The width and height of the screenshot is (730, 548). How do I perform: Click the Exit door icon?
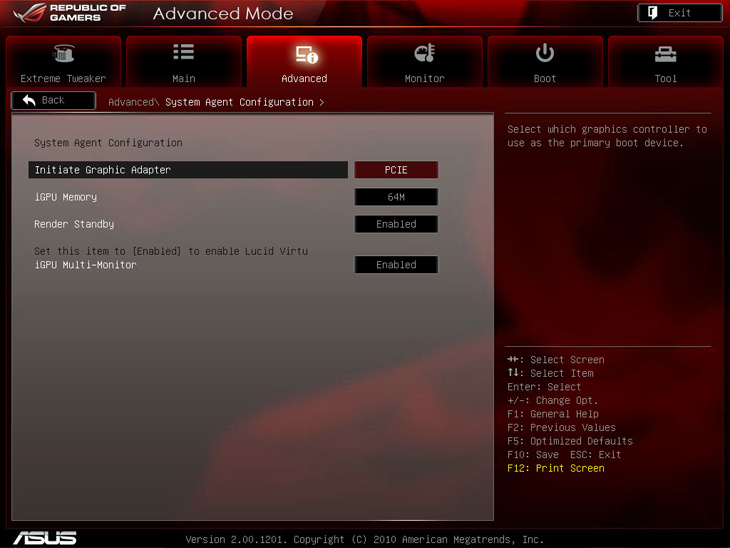pos(653,13)
